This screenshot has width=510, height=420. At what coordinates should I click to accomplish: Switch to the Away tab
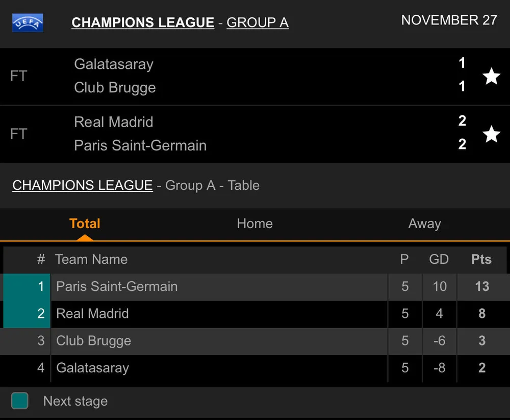(424, 224)
